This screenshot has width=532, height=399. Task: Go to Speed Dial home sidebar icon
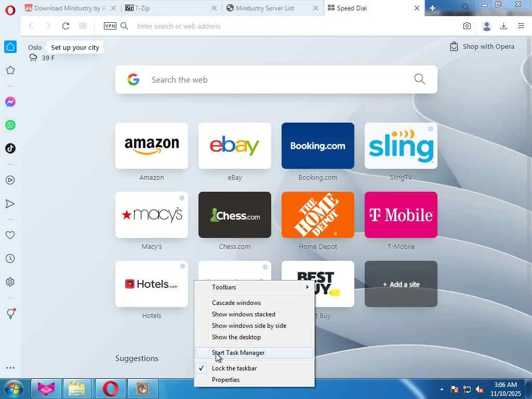pyautogui.click(x=10, y=47)
